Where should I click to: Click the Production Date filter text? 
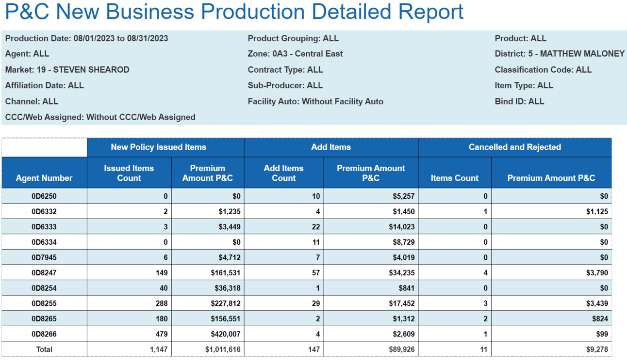coord(86,38)
